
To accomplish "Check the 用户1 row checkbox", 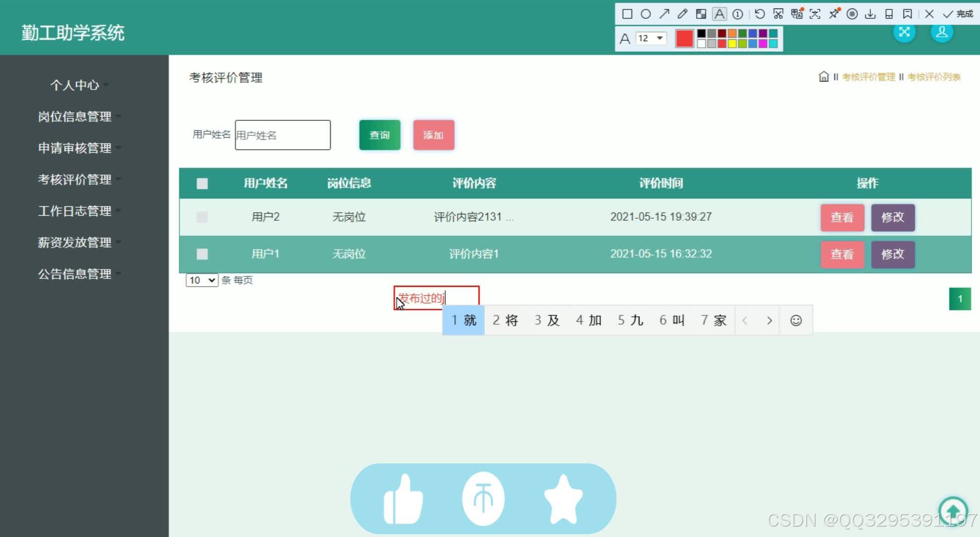I will 202,254.
